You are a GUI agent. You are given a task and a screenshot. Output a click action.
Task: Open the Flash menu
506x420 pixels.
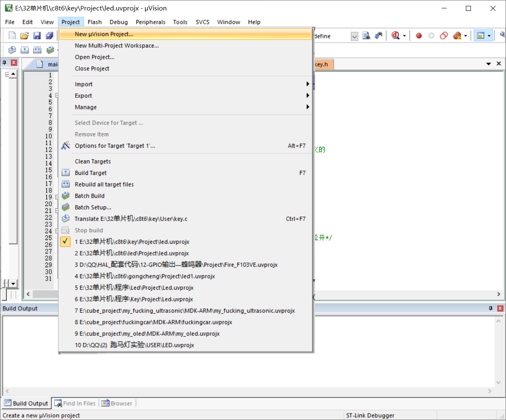coord(94,22)
